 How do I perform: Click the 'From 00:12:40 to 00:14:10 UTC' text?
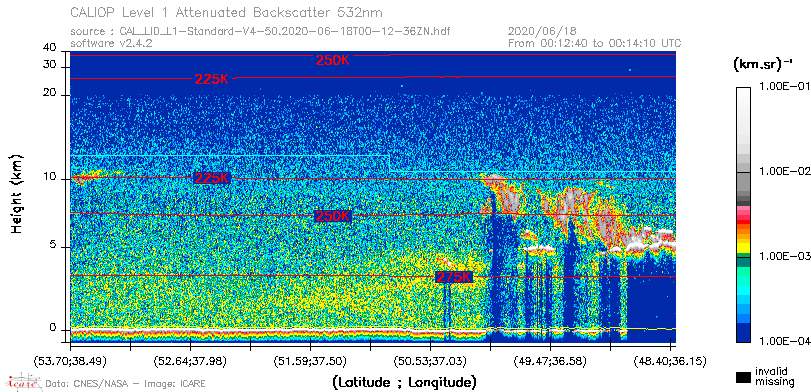pyautogui.click(x=594, y=43)
